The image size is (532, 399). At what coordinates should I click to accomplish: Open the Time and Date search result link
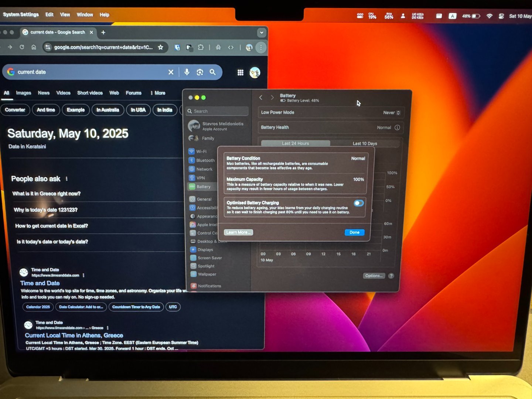pyautogui.click(x=40, y=283)
